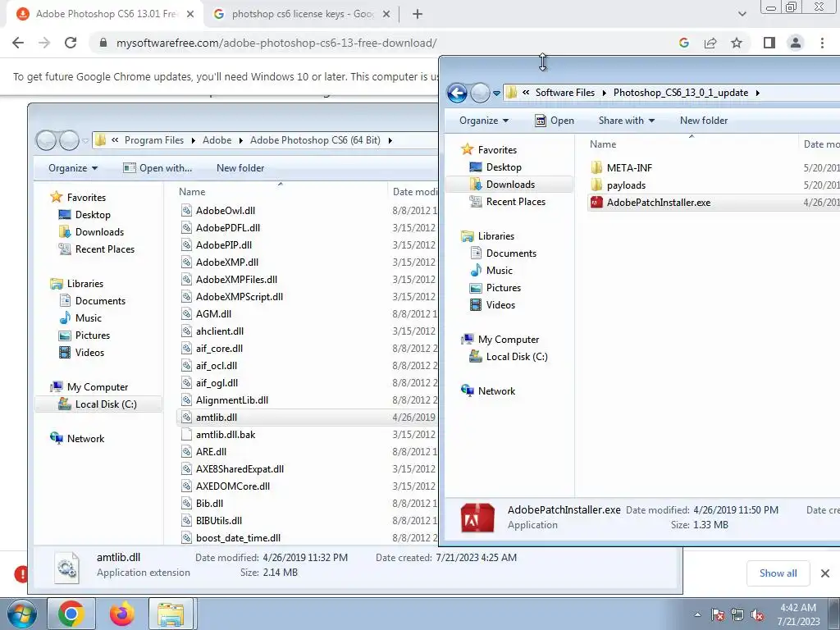Screen dimensions: 840x630
Task: Select Network in Photoshop folder window
Action: [85, 439]
